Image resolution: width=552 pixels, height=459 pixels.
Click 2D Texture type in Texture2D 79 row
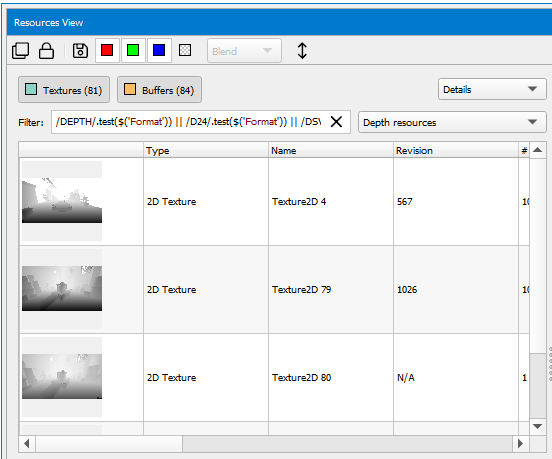point(171,290)
